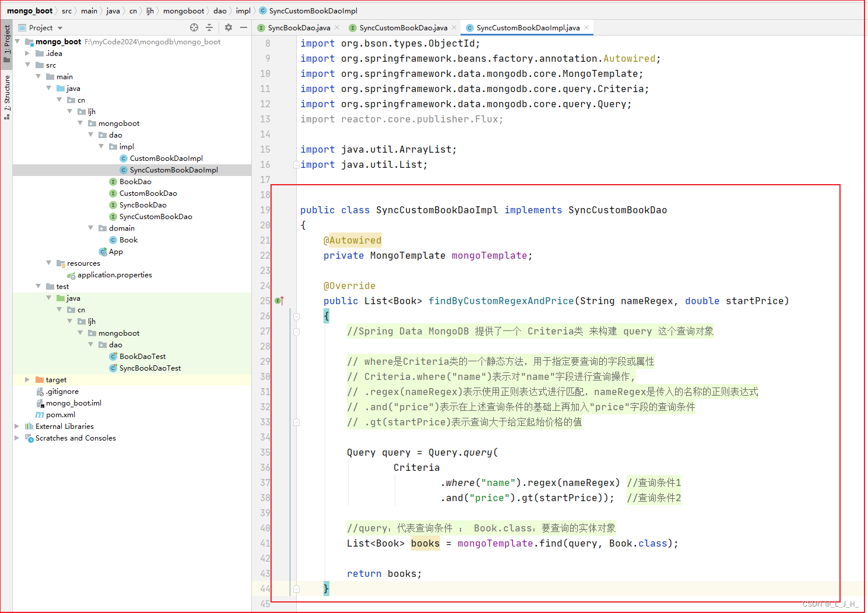Screen dimensions: 868x613
Task: Click fold marker at line 26
Action: (x=296, y=316)
